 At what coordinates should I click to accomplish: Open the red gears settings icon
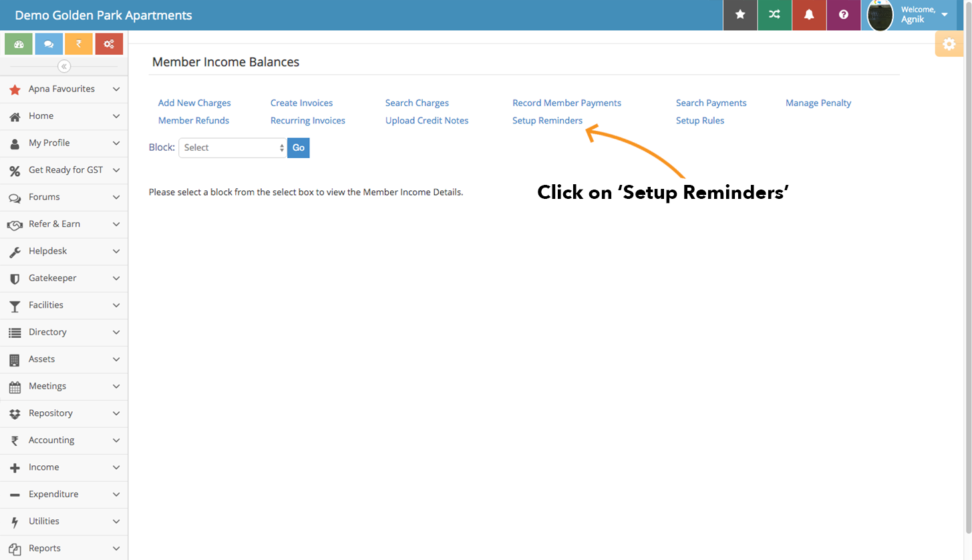[x=109, y=43]
